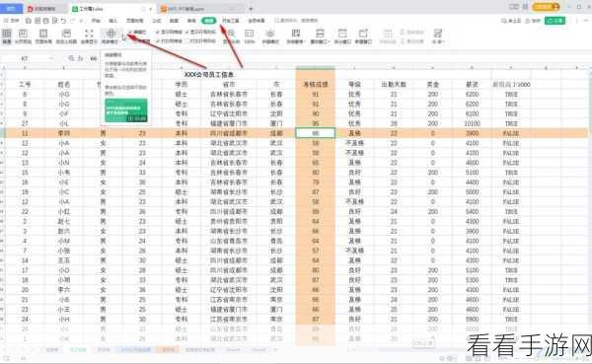Open Custom Views (自定义视图)
592x364 pixels.
[x=66, y=36]
